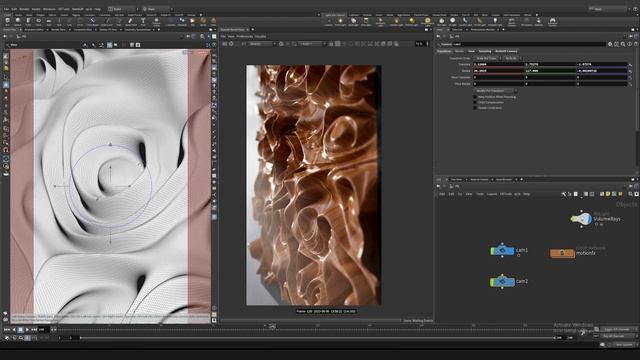
Task: Add a Sky Light from the shelf
Action: [x=442, y=21]
